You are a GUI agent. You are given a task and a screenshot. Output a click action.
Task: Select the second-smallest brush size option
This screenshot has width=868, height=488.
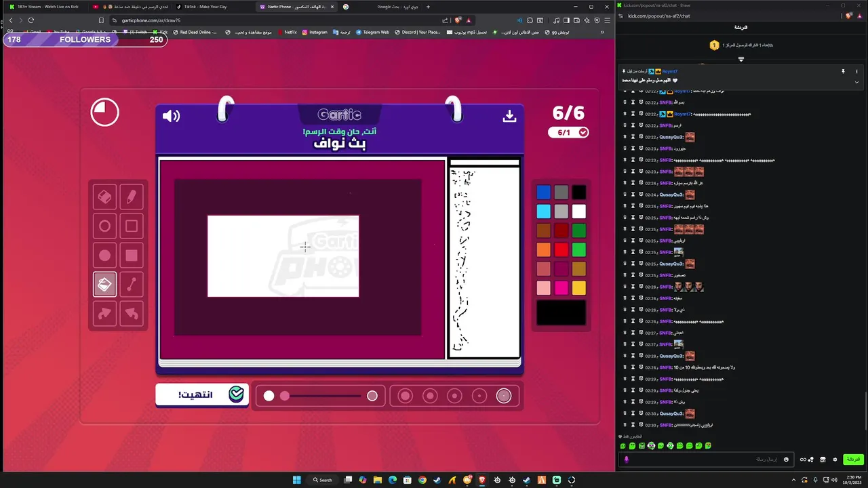point(479,396)
